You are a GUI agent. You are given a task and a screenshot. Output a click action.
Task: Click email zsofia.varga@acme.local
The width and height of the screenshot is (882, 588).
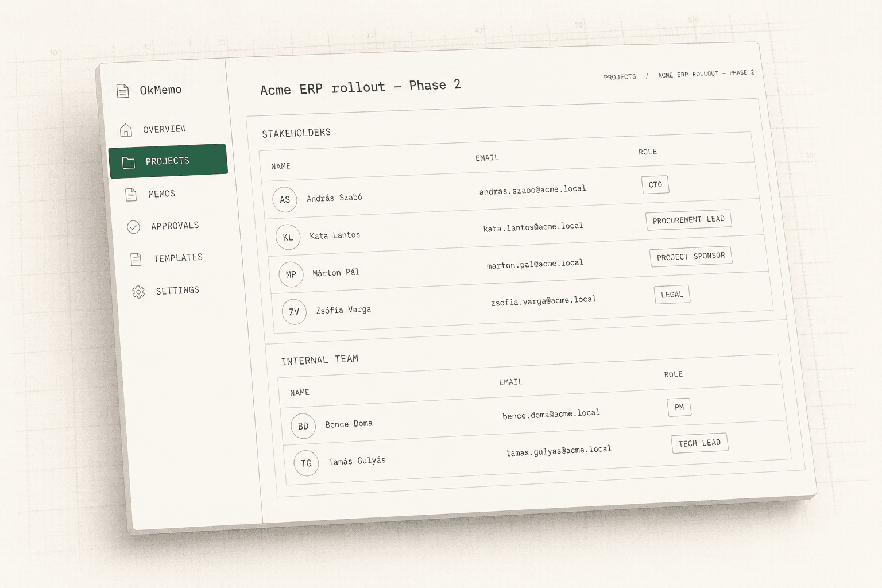543,300
